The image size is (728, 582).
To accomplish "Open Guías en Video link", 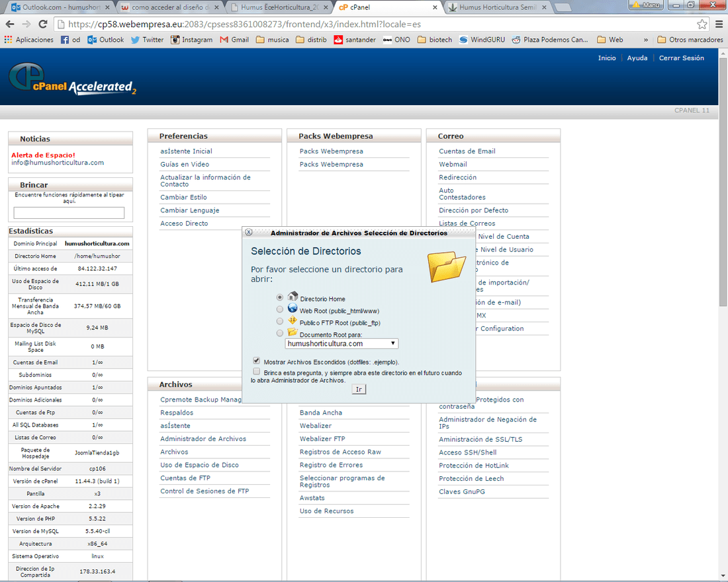I will [x=185, y=164].
